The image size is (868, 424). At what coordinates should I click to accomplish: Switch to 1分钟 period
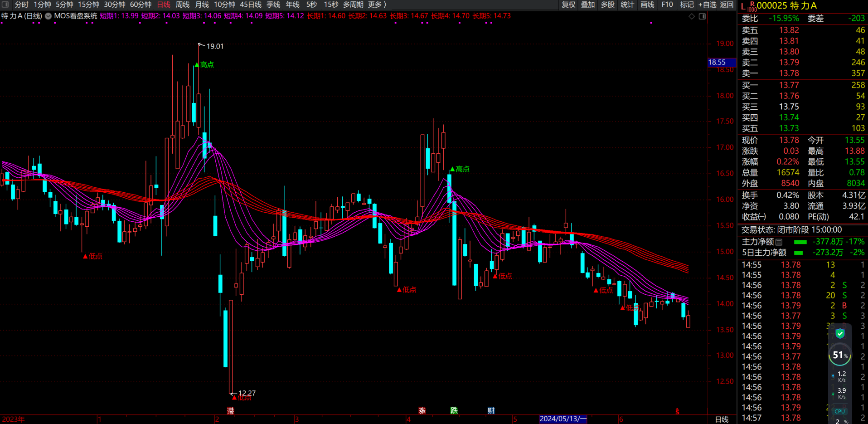[42, 5]
